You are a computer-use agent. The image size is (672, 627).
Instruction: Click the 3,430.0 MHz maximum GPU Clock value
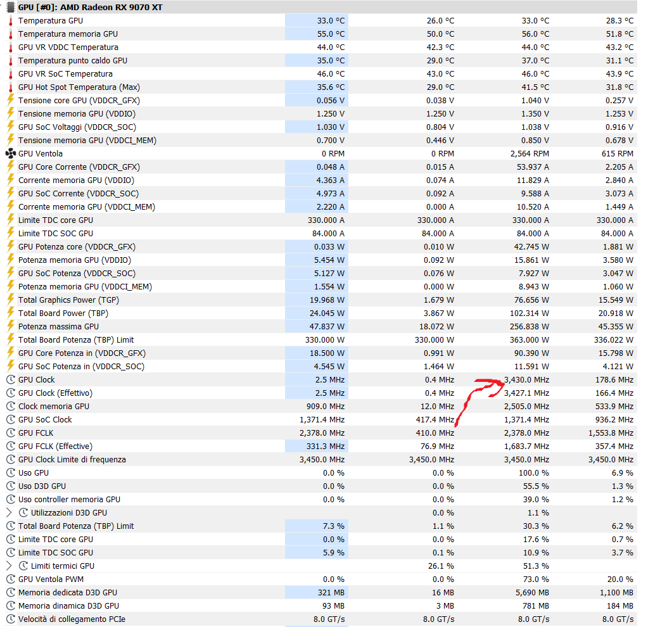[x=527, y=380]
